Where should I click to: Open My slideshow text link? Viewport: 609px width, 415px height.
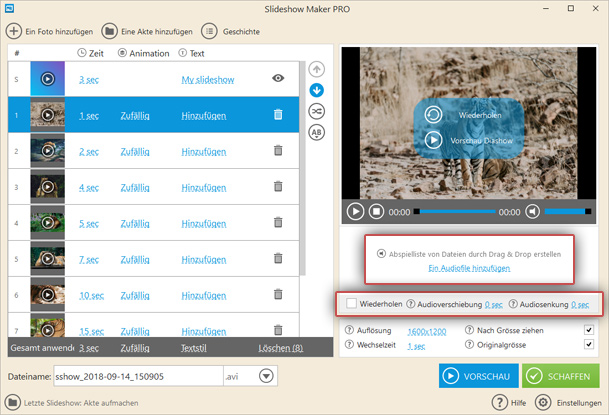[208, 80]
